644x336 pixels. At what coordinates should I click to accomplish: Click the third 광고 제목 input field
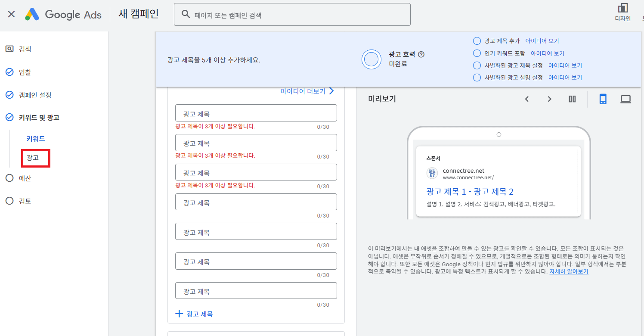point(256,172)
